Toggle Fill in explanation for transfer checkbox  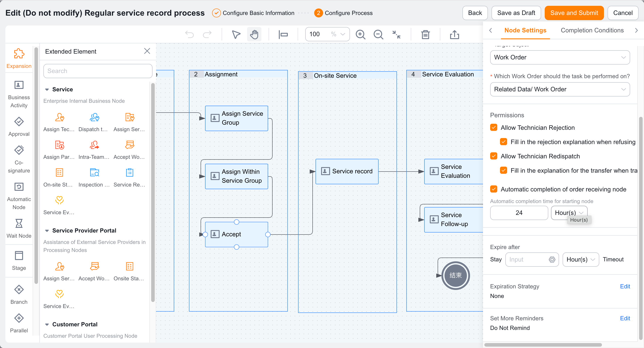pos(504,170)
